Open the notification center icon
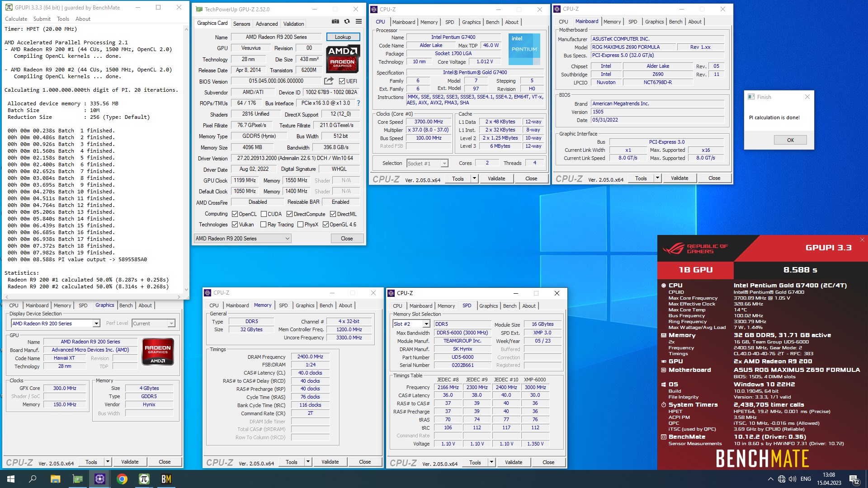The width and height of the screenshot is (868, 488). [x=854, y=479]
